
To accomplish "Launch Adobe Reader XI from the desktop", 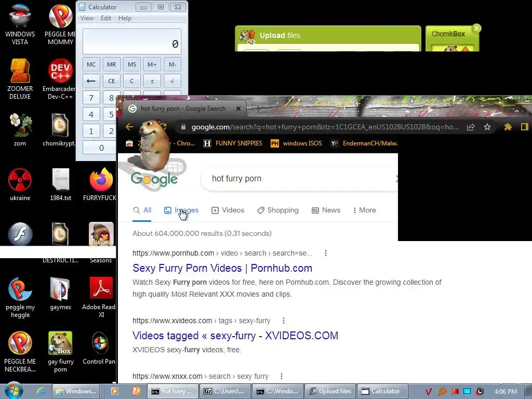I will coord(101,297).
